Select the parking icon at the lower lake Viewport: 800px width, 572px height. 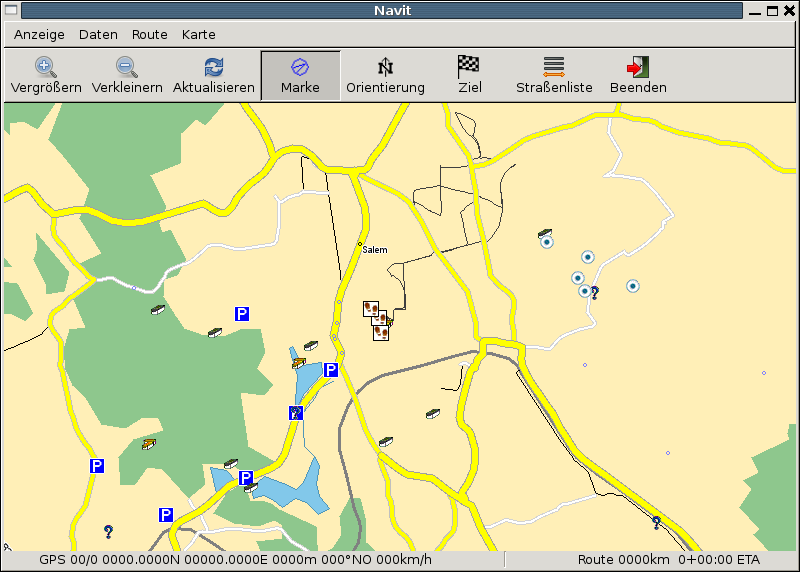[x=246, y=478]
